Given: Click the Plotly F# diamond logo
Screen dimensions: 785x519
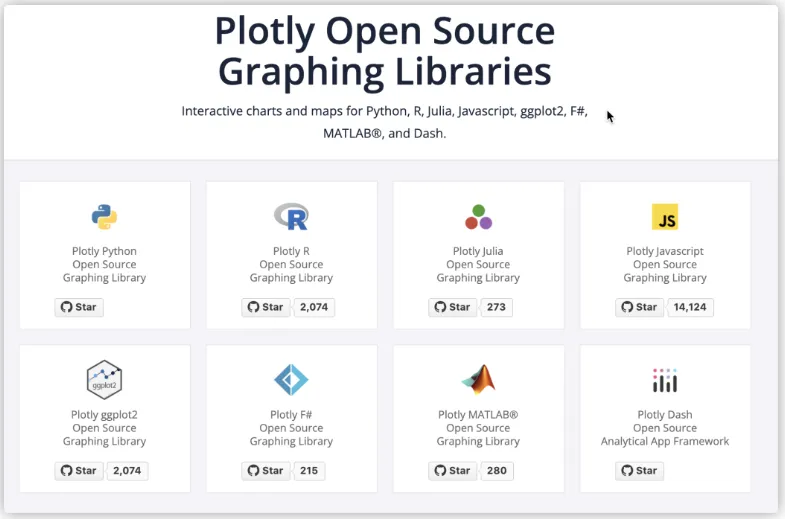Looking at the screenshot, I should [x=291, y=380].
